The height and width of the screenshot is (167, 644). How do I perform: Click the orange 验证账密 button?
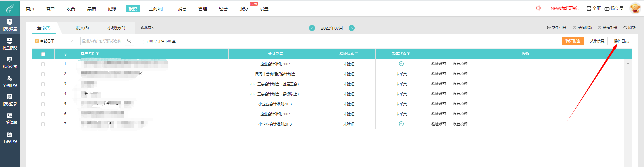coord(573,41)
